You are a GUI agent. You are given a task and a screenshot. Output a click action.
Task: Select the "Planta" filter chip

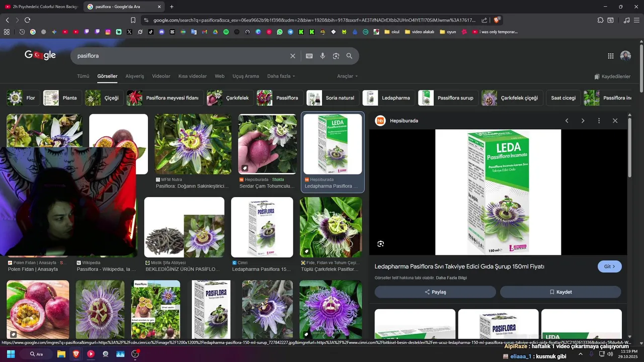click(62, 98)
